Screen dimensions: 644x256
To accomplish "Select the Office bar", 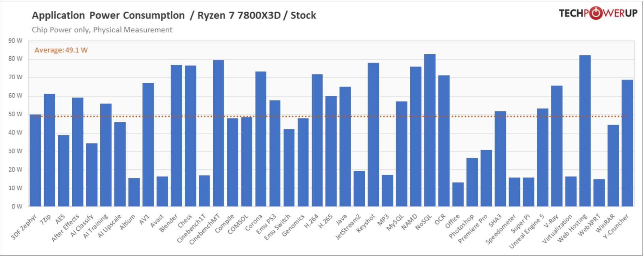I will [x=458, y=194].
